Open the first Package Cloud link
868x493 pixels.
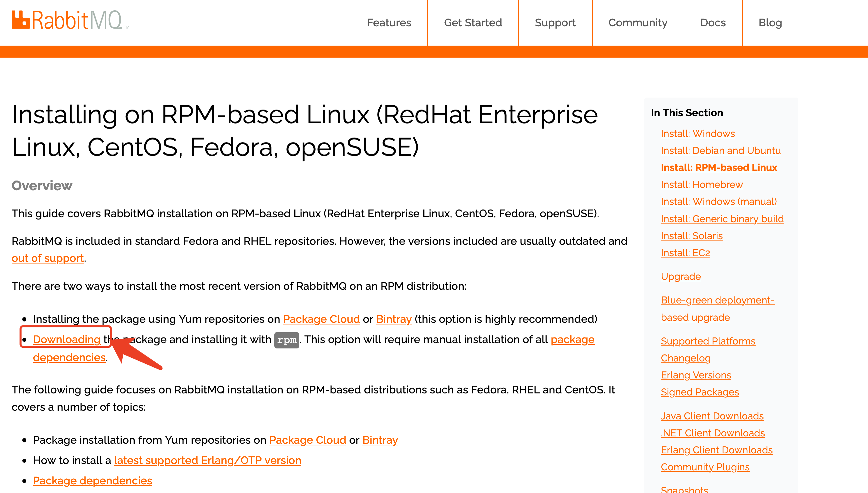coord(321,319)
